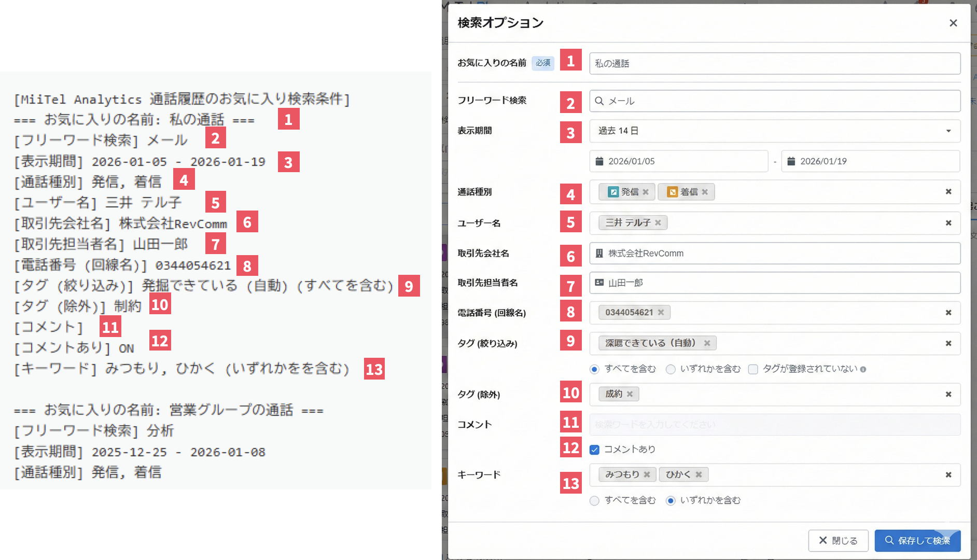
Task: Click the 0344054621 tag text
Action: (629, 312)
